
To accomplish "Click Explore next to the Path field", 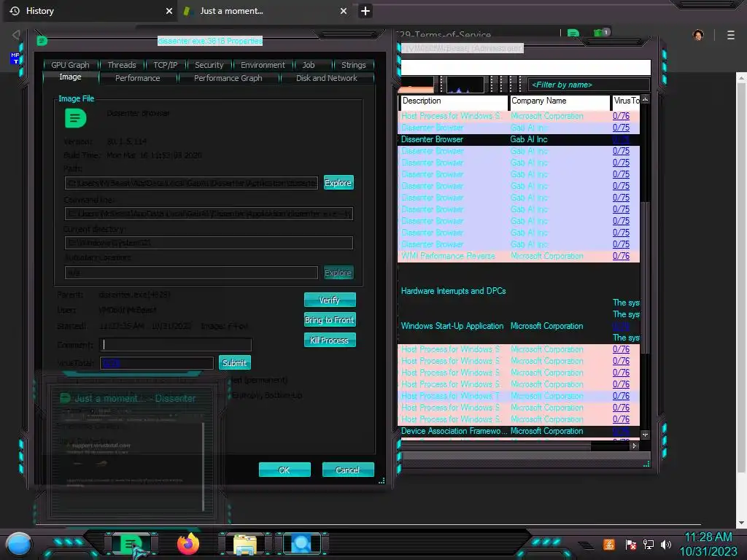I will point(338,183).
